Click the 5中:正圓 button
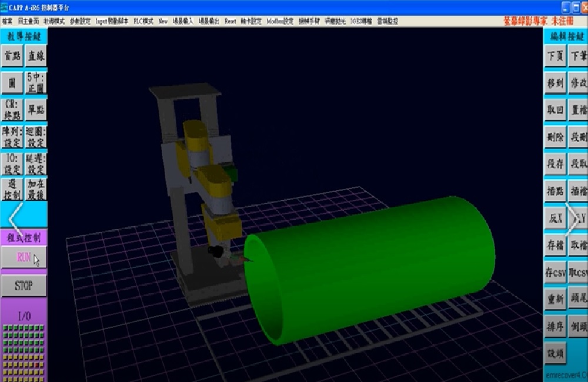588x382 pixels. [x=36, y=82]
